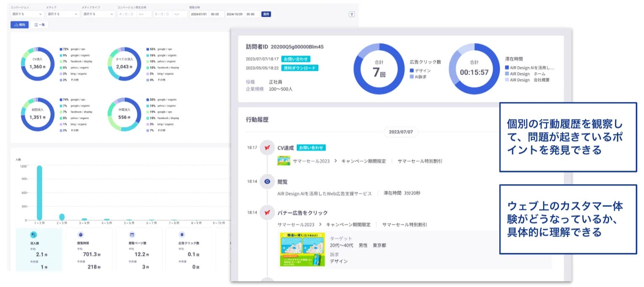This screenshot has width=644, height=287.
Task: Click AIR Design AIを活用したWeb広告支援サービス page title
Action: [325, 193]
